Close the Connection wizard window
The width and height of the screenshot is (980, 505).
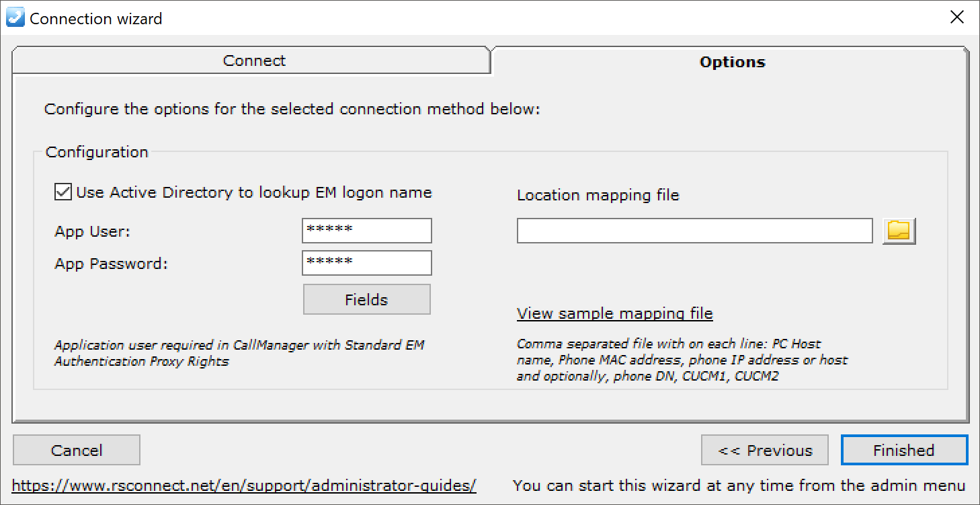[x=957, y=17]
